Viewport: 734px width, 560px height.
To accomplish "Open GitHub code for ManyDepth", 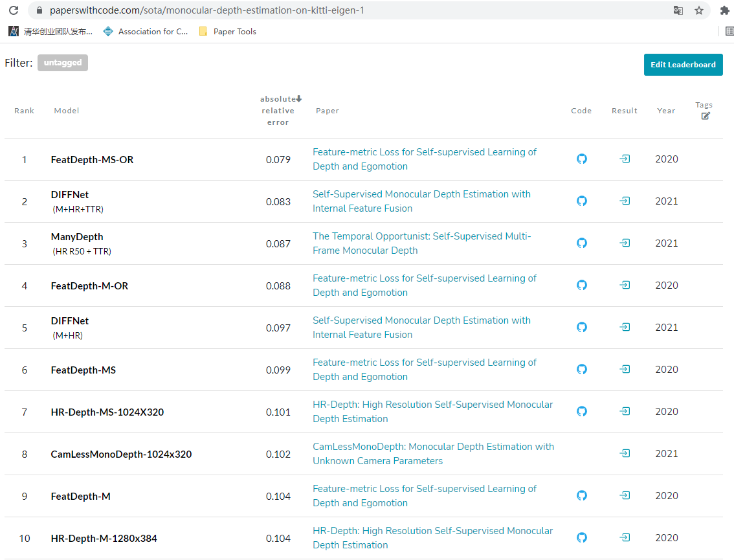I will coord(581,243).
